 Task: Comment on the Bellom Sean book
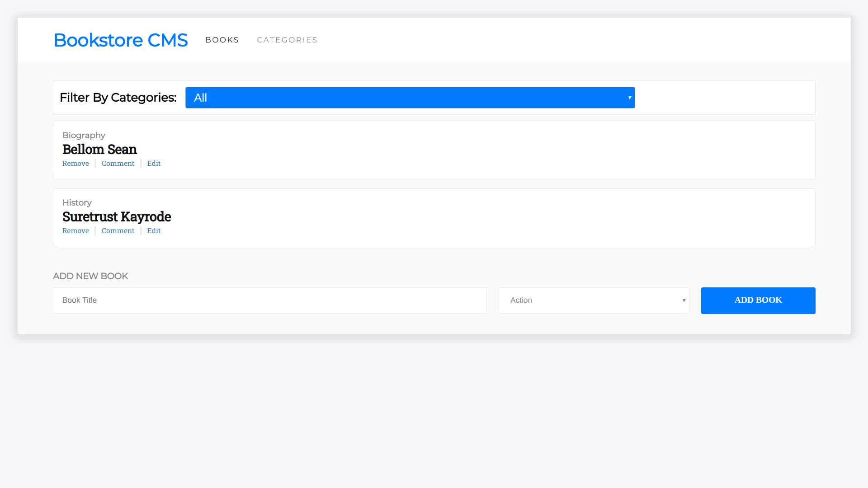[118, 164]
